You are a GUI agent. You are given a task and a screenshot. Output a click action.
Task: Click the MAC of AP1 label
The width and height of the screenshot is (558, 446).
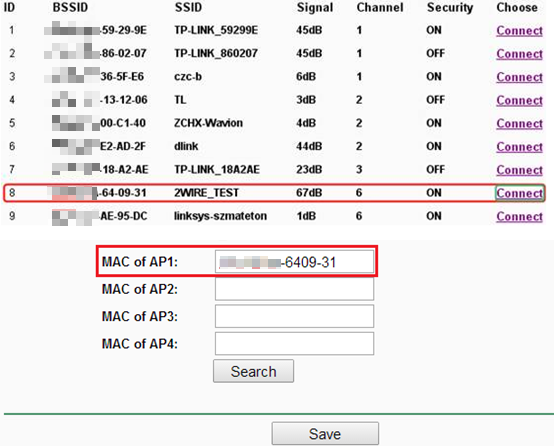[x=140, y=262]
